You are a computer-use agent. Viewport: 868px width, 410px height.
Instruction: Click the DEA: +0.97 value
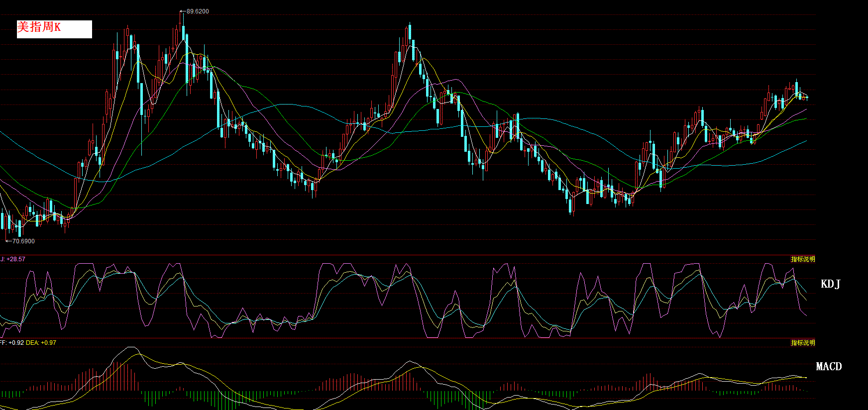(x=41, y=343)
